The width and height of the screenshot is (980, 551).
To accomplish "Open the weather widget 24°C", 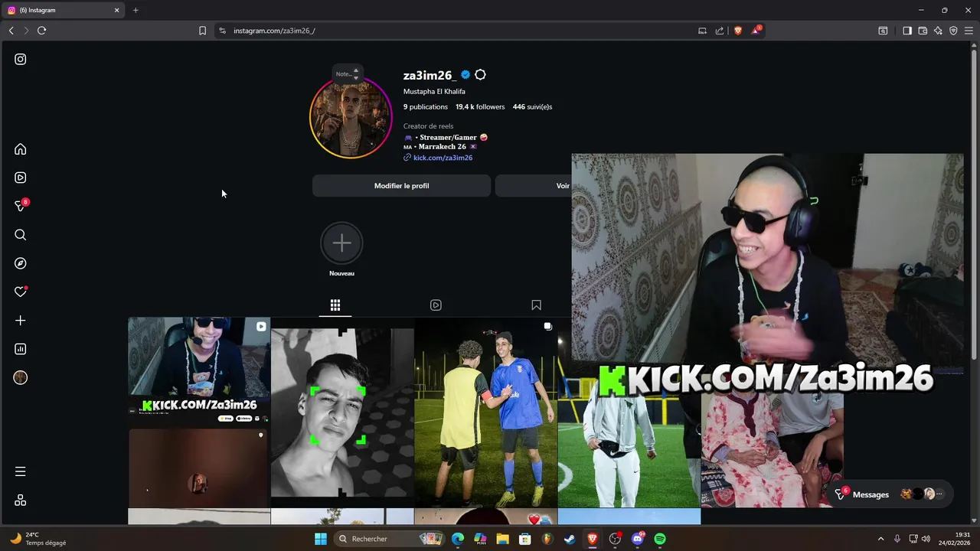I will coord(38,539).
